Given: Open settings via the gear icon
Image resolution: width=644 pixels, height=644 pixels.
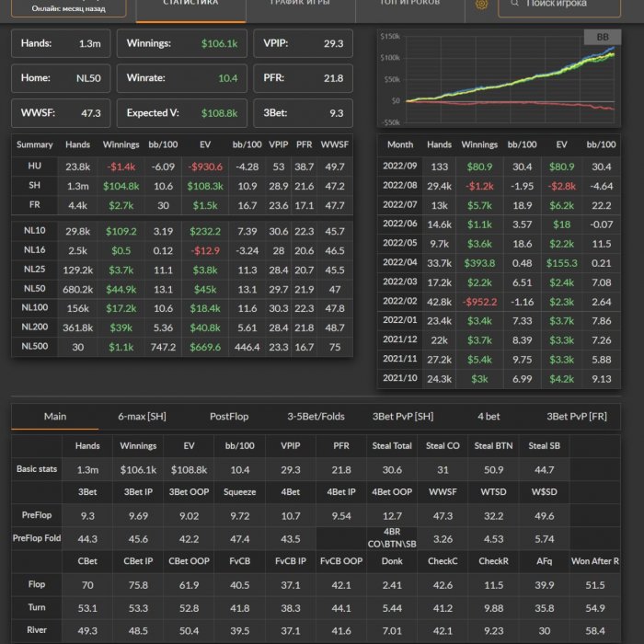Looking at the screenshot, I should (x=481, y=5).
